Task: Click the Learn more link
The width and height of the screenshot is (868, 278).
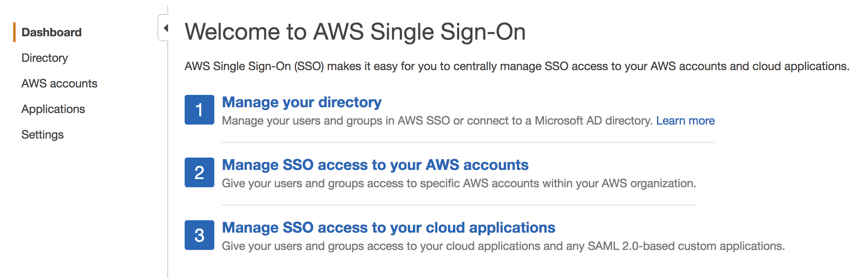Action: [685, 120]
